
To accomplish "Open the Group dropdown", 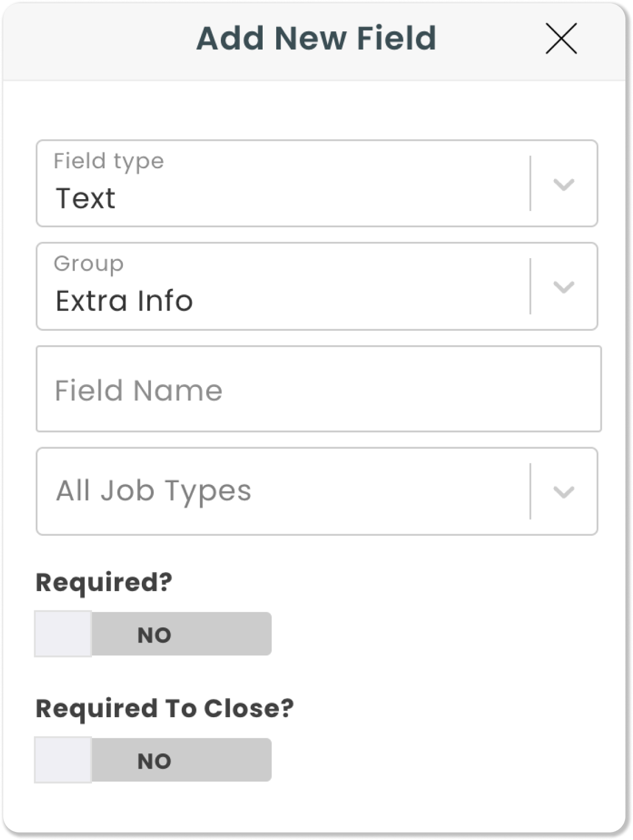I will 317,286.
